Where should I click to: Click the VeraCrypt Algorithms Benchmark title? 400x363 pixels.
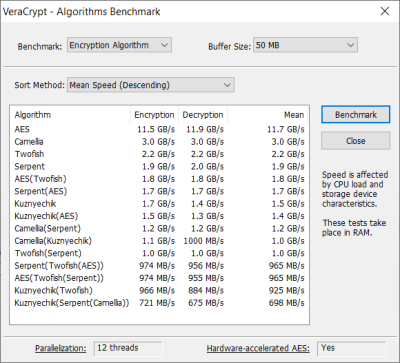(x=82, y=12)
